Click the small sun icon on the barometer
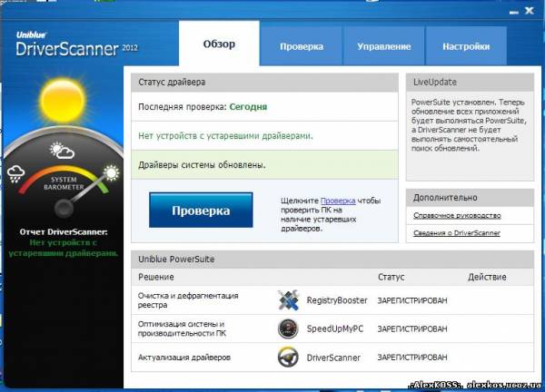 (111, 173)
